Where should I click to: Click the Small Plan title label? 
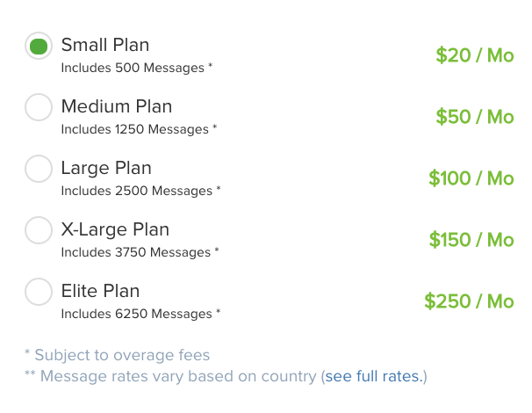[x=105, y=45]
